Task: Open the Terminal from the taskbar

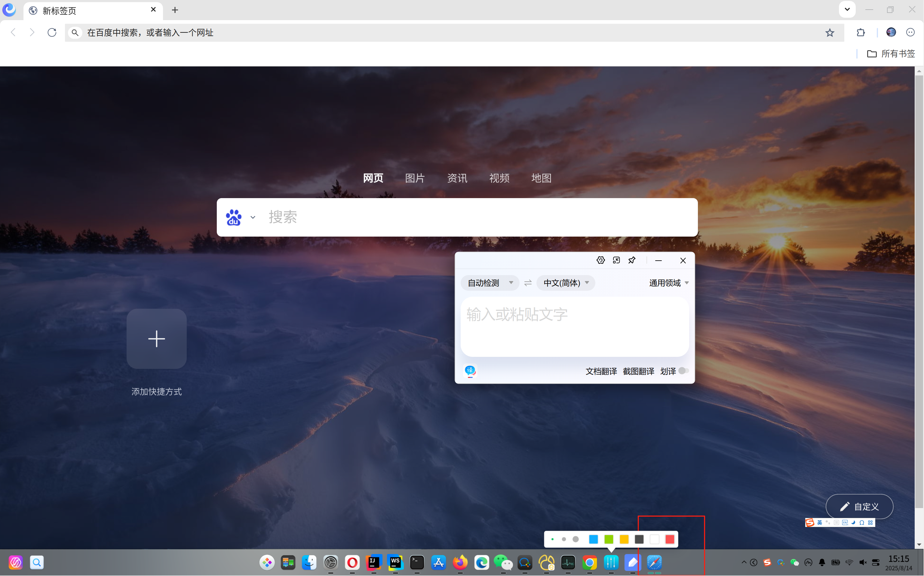Action: [x=417, y=562]
